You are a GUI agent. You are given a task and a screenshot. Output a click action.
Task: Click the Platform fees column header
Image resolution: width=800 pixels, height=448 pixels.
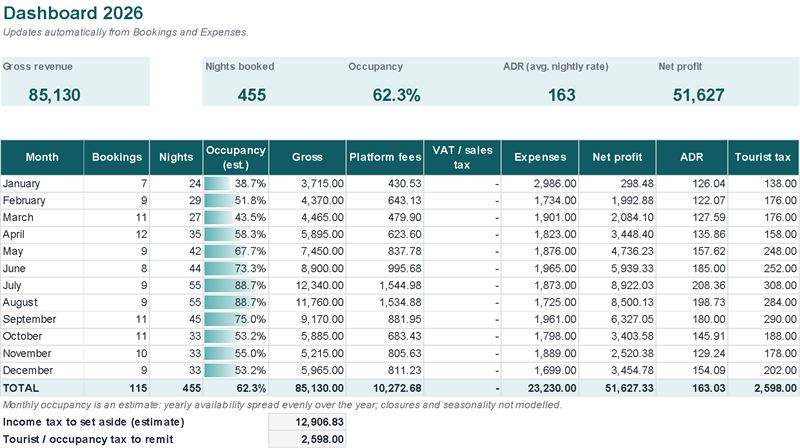385,158
